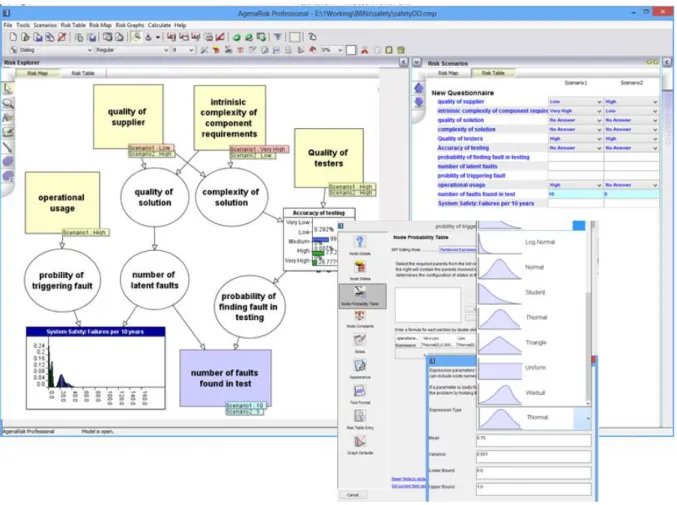
Task: Click the Reset fields to defaults link
Action: [408, 479]
